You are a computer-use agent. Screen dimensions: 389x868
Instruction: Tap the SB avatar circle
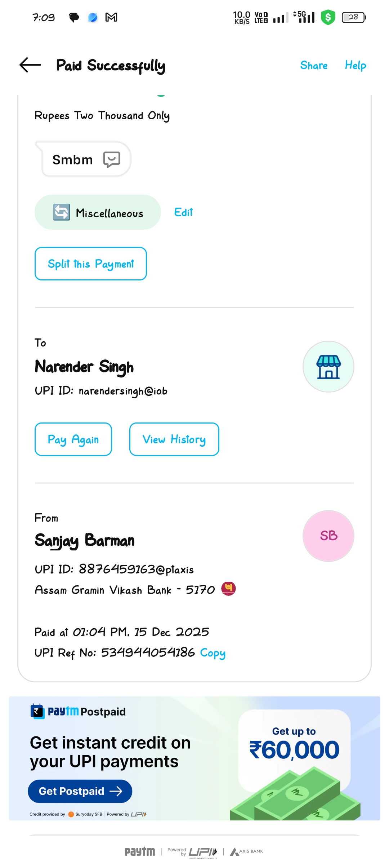point(328,536)
